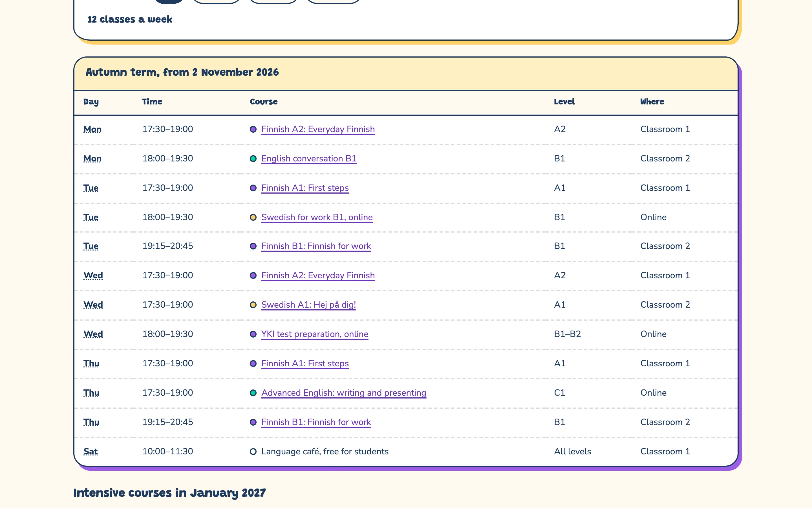The image size is (812, 508).
Task: Open Thursday's Finnish B1: Finnish for work link
Action: tap(316, 422)
